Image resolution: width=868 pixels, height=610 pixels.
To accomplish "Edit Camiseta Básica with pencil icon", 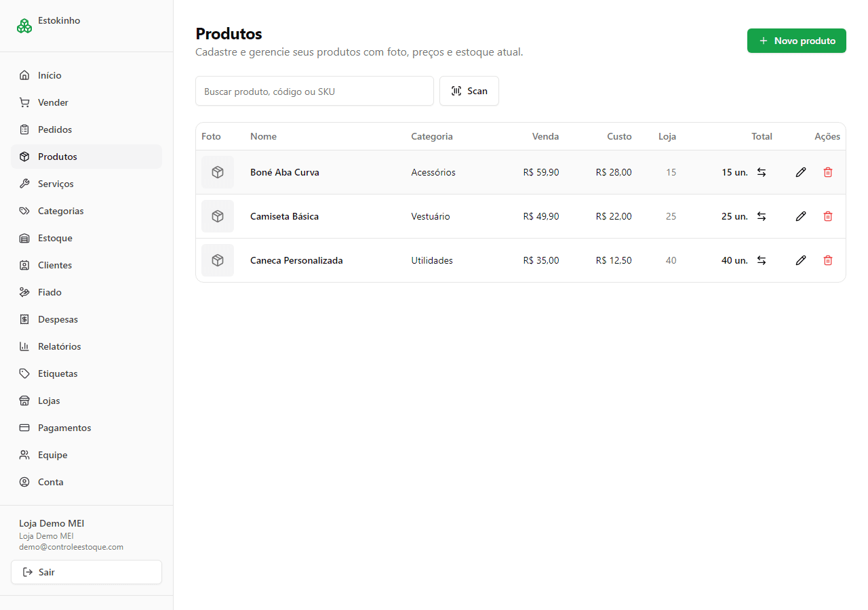I will (x=801, y=216).
